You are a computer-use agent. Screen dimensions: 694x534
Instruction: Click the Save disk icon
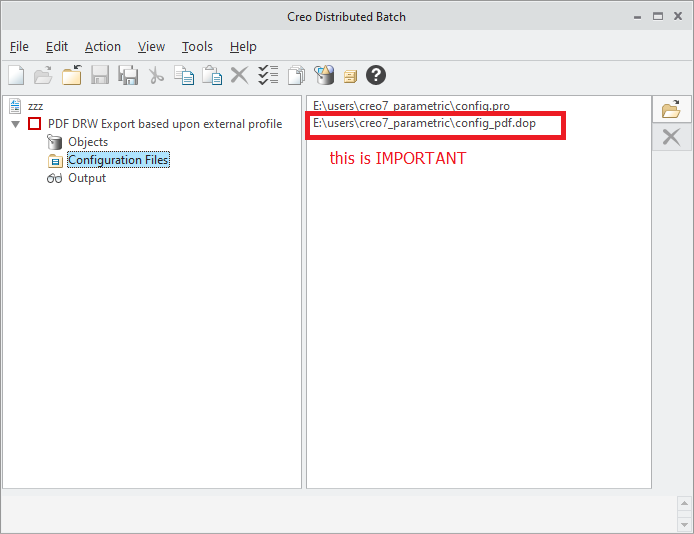[x=100, y=75]
